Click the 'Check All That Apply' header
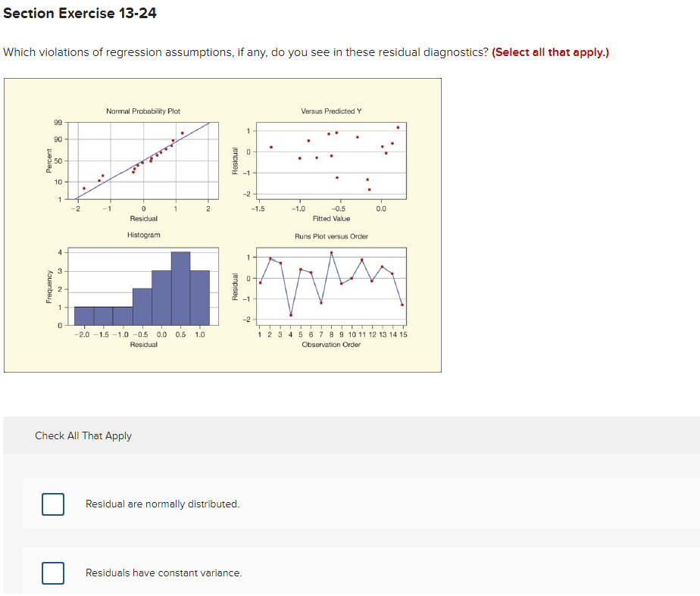 pos(83,436)
